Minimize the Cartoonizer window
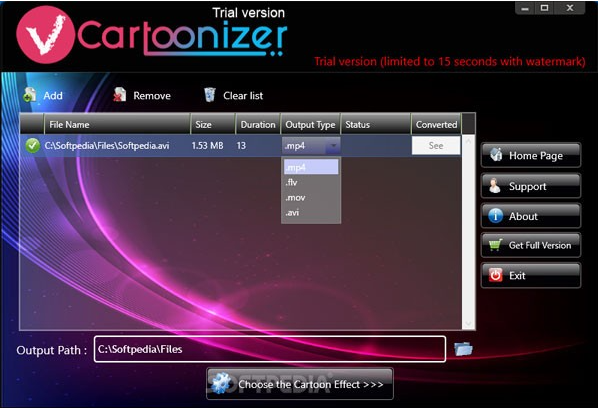 click(x=525, y=8)
